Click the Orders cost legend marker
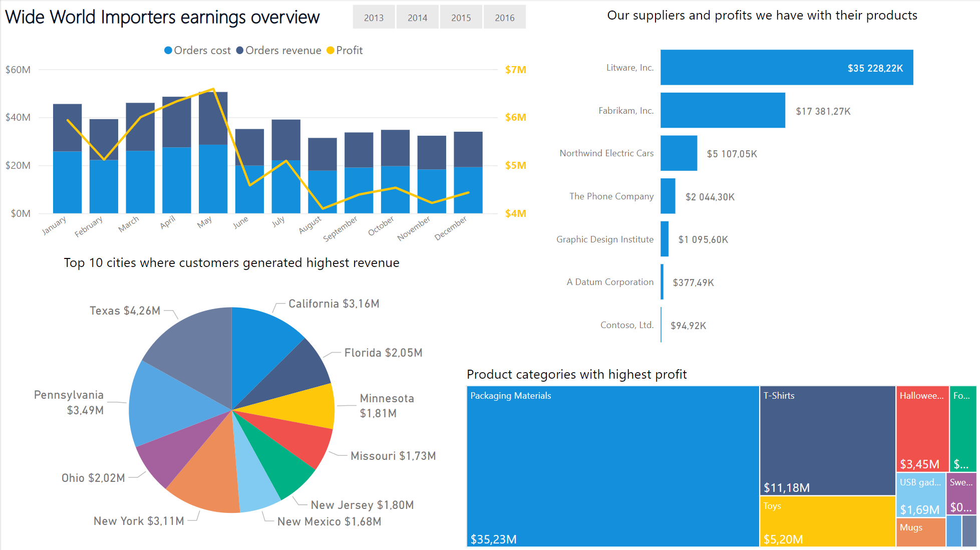The height and width of the screenshot is (550, 980). pos(168,51)
